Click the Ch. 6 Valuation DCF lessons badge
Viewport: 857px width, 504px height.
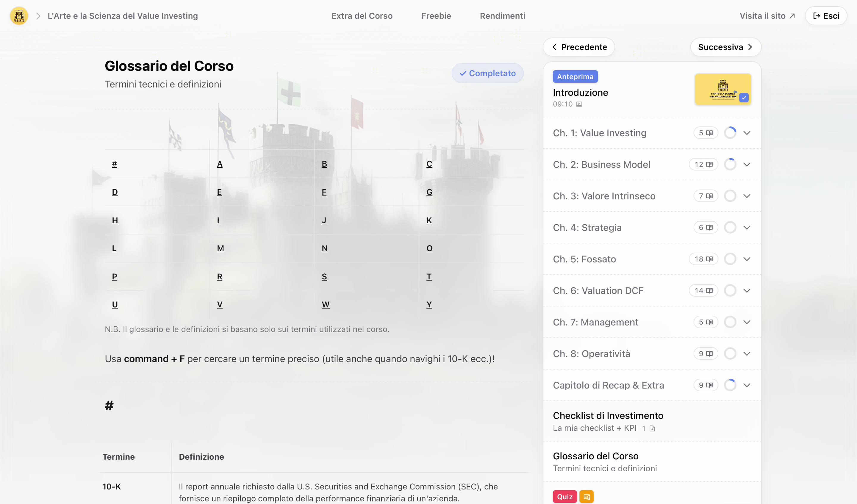[x=703, y=291]
